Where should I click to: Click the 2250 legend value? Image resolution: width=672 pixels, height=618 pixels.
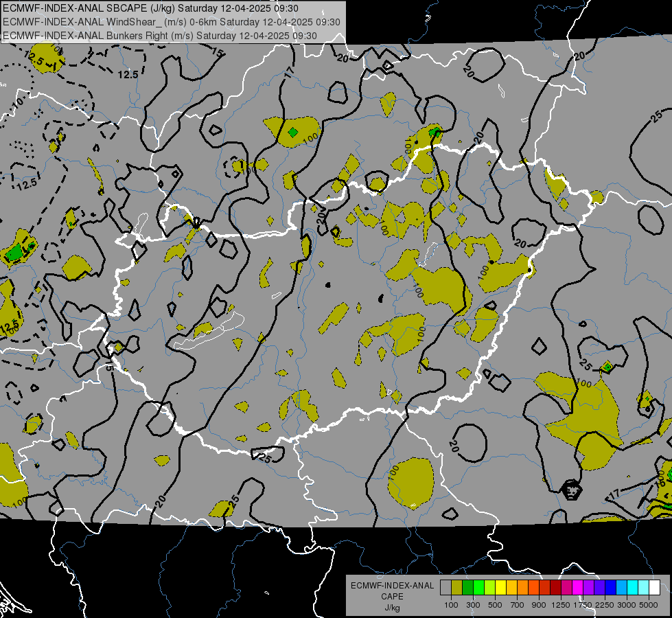[605, 605]
